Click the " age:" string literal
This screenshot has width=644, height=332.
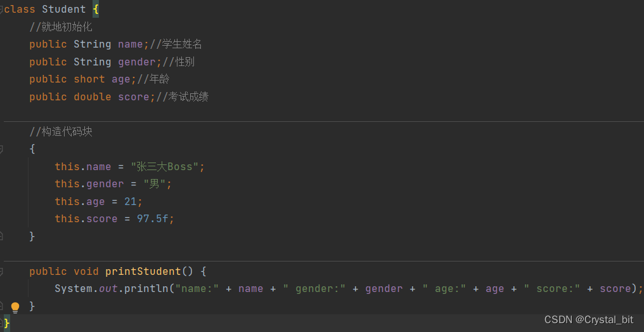(x=444, y=289)
